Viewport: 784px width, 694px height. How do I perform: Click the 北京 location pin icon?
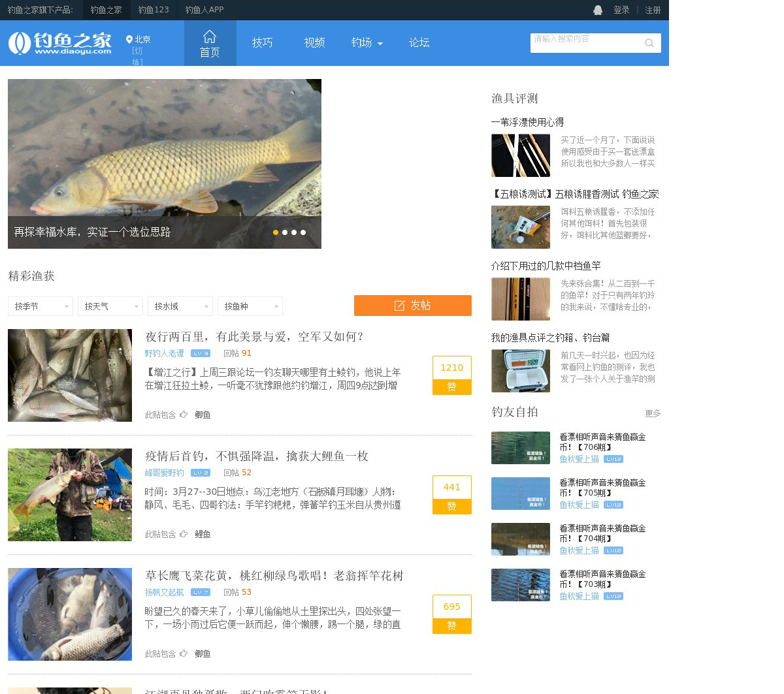[x=129, y=40]
